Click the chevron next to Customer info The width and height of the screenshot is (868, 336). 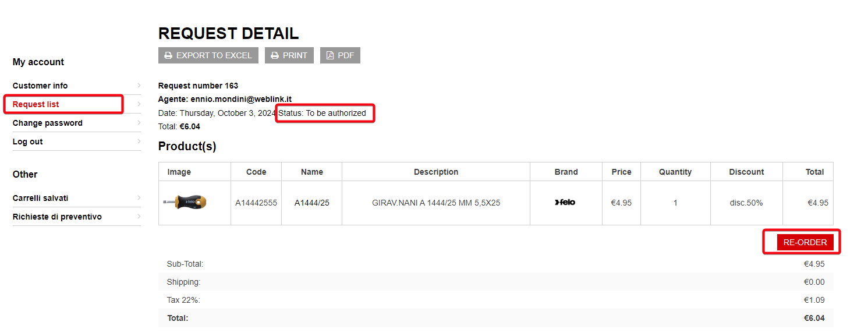tap(139, 86)
